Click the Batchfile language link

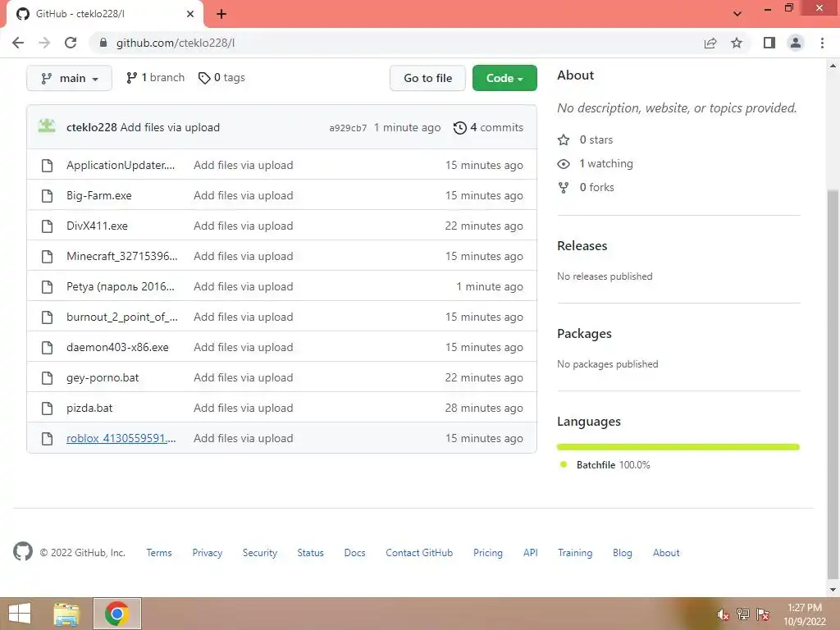click(x=613, y=465)
